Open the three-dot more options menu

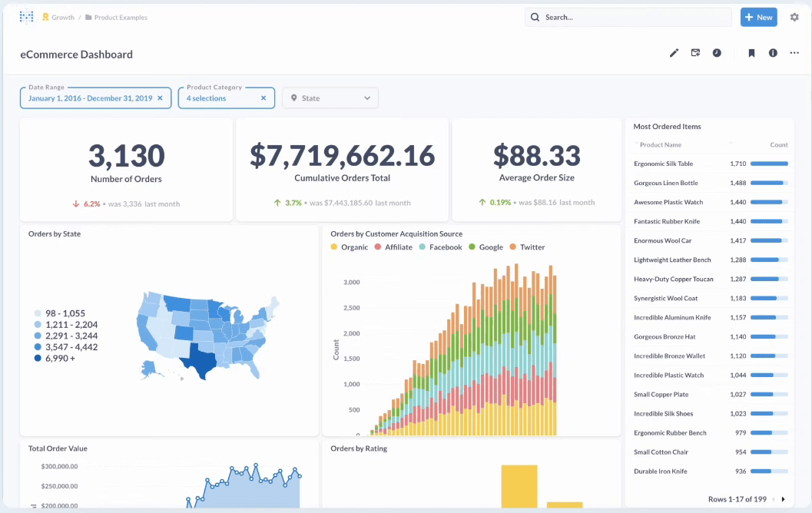794,53
